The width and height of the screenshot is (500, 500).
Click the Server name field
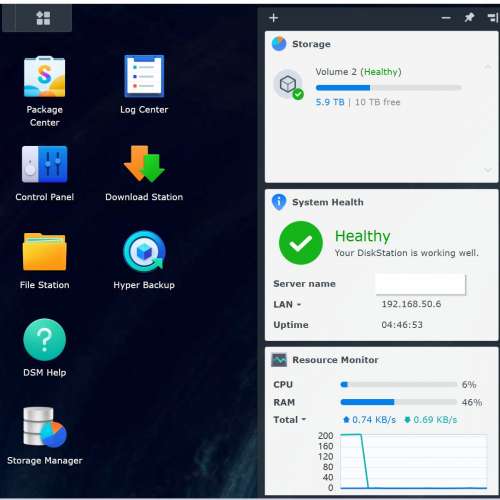pos(420,284)
